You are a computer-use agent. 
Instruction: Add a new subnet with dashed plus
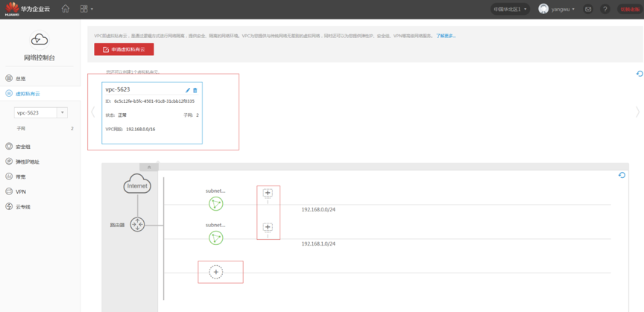(x=215, y=273)
